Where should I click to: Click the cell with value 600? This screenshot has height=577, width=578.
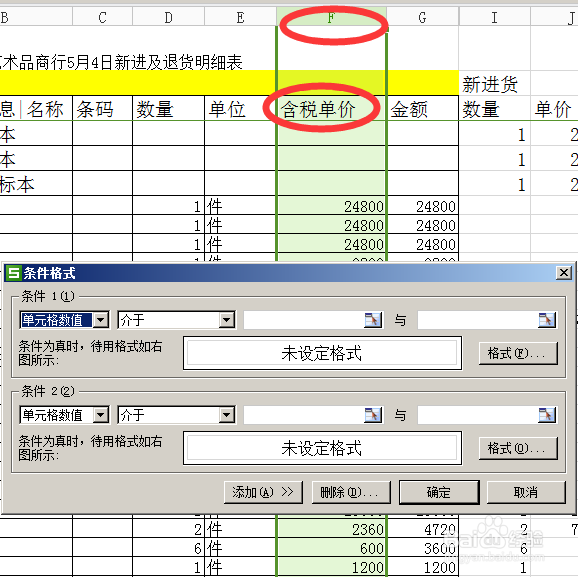[331, 548]
